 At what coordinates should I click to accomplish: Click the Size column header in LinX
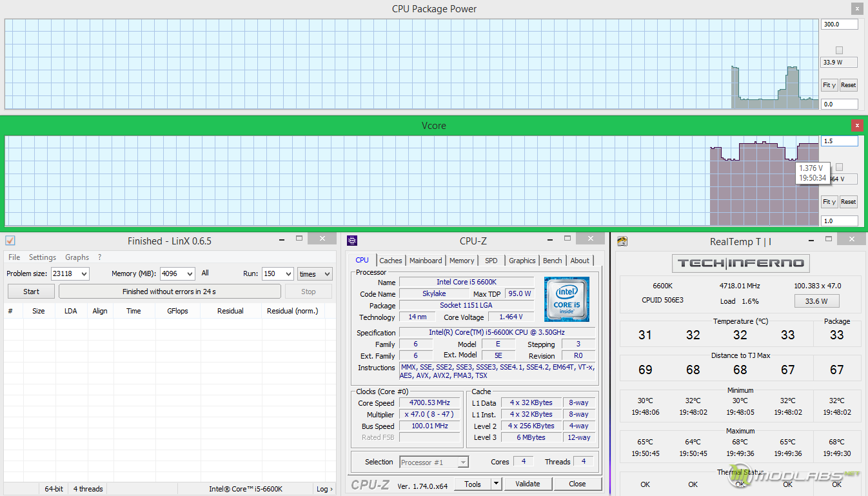tap(39, 311)
